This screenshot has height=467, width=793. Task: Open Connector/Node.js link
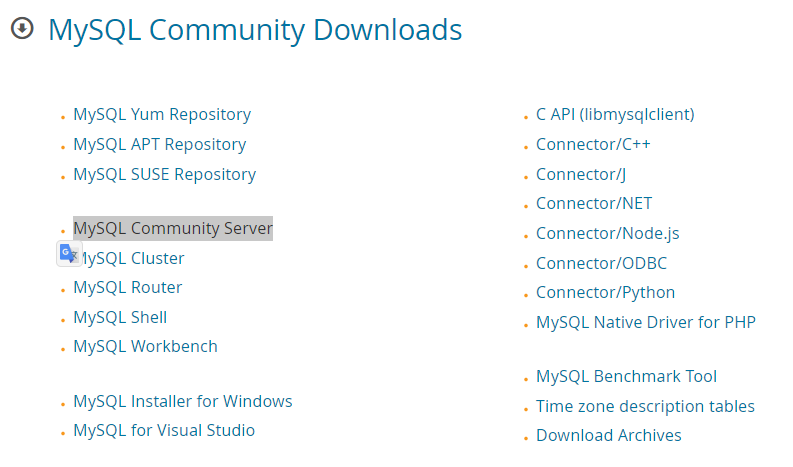(607, 233)
